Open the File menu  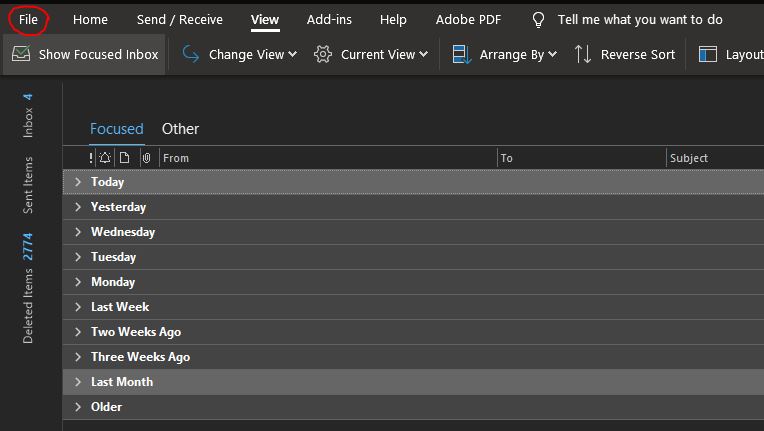point(28,20)
